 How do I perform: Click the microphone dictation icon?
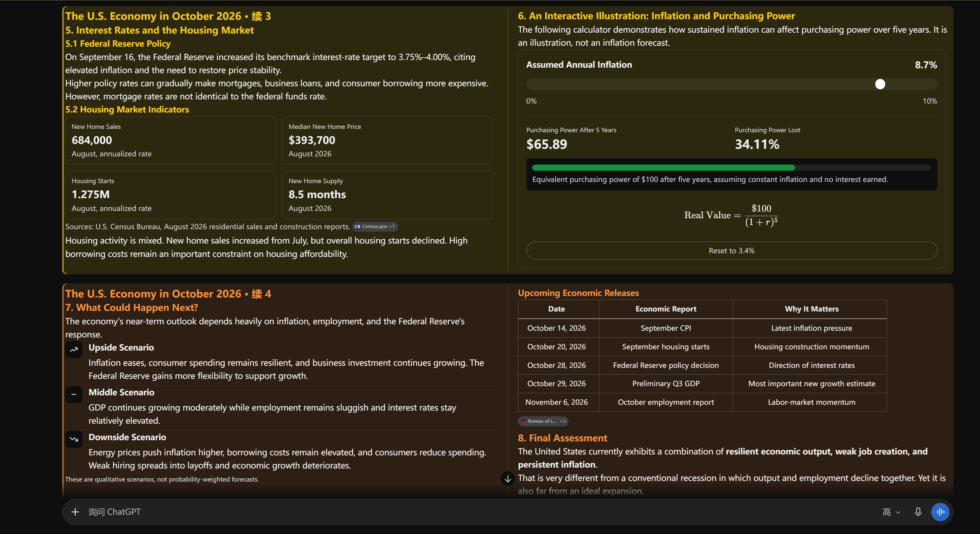917,512
